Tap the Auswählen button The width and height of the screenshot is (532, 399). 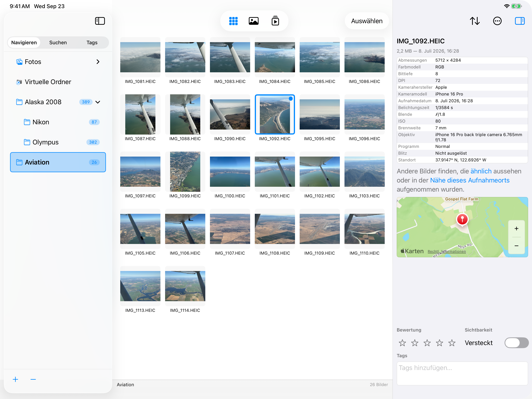(367, 21)
